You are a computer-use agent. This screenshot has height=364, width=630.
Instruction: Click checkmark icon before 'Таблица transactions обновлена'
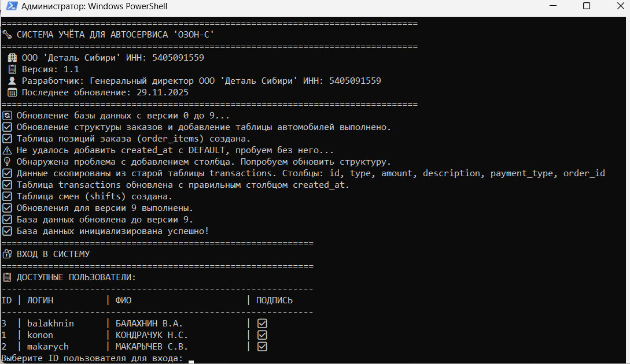(x=7, y=185)
